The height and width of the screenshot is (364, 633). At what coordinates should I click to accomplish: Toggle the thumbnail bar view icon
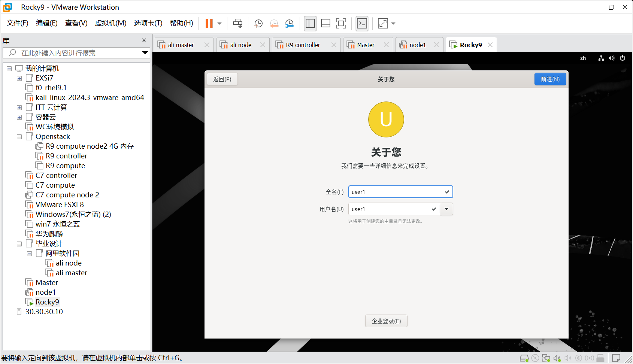coord(326,23)
